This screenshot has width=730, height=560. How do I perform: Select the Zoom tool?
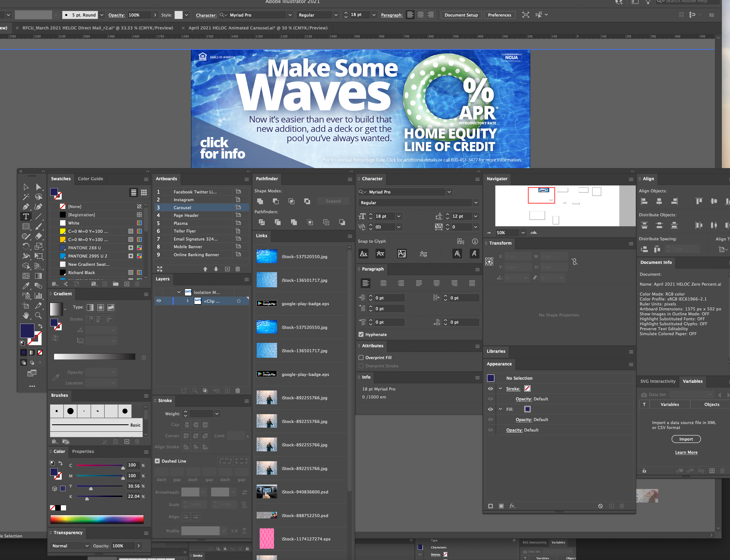(38, 316)
